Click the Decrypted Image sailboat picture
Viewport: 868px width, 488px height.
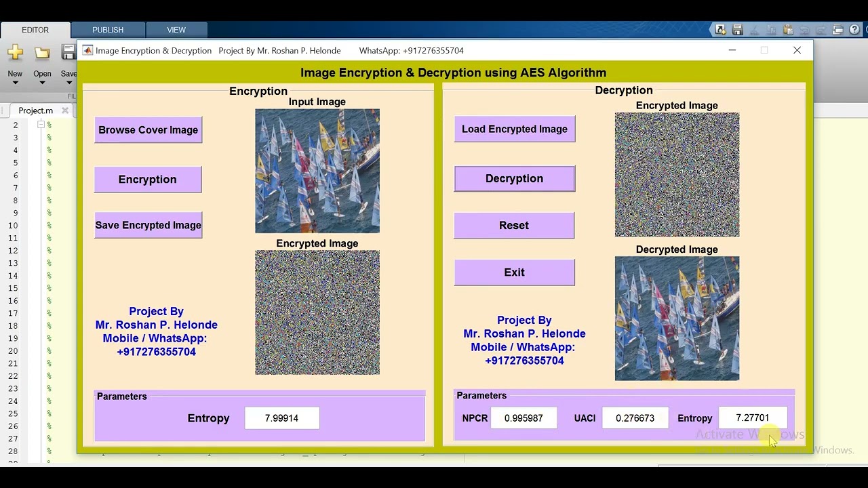click(x=677, y=319)
